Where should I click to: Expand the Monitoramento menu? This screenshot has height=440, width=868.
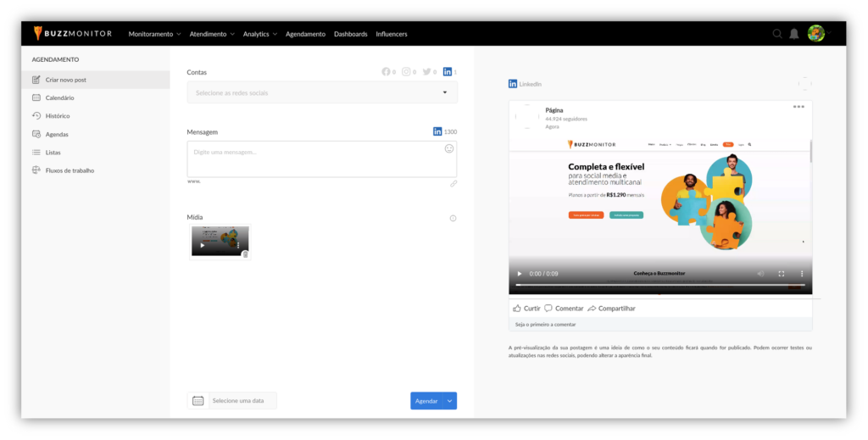point(154,34)
